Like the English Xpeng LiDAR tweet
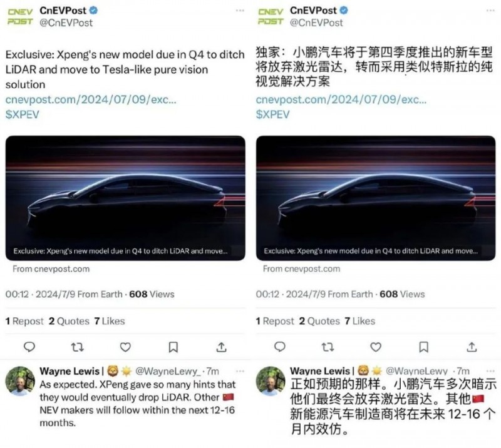 tap(125, 347)
